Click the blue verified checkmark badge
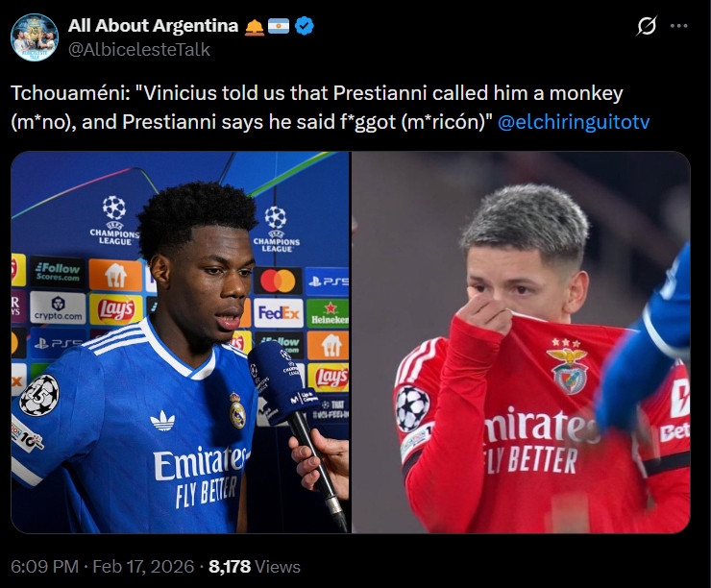 coord(304,26)
